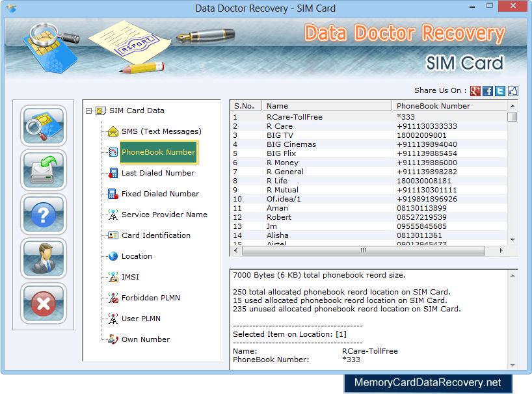This screenshot has height=394, width=532.
Task: Open Last Dialed Number tree item
Action: (x=158, y=173)
